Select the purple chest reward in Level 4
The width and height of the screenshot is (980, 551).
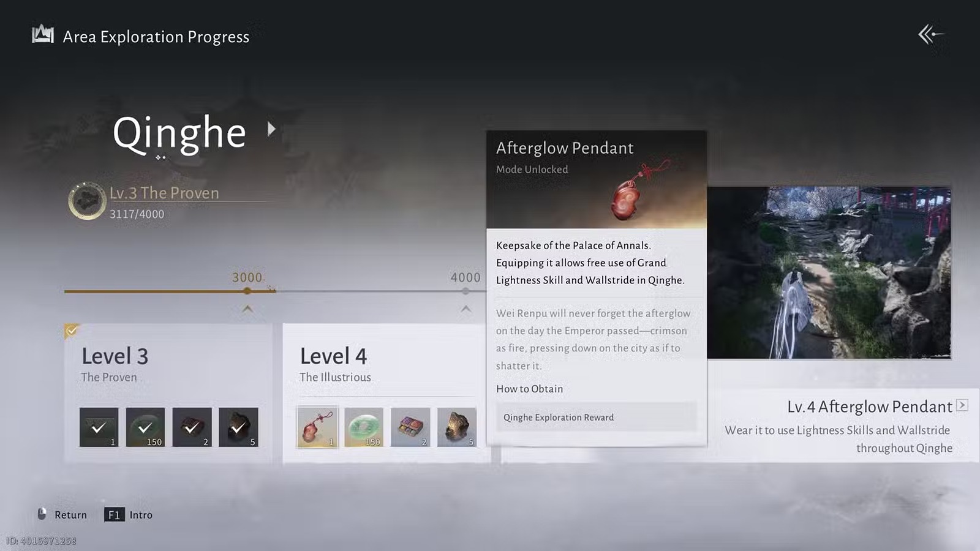point(410,427)
